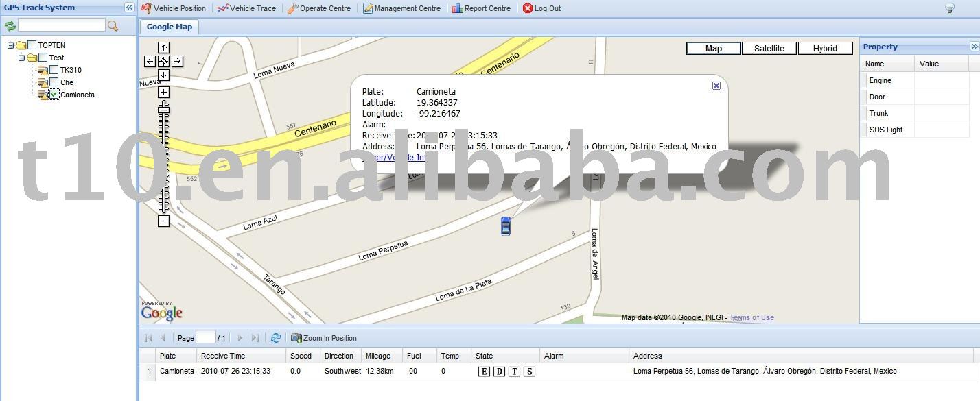
Task: Check the TOPTEN checkbox
Action: coord(32,45)
